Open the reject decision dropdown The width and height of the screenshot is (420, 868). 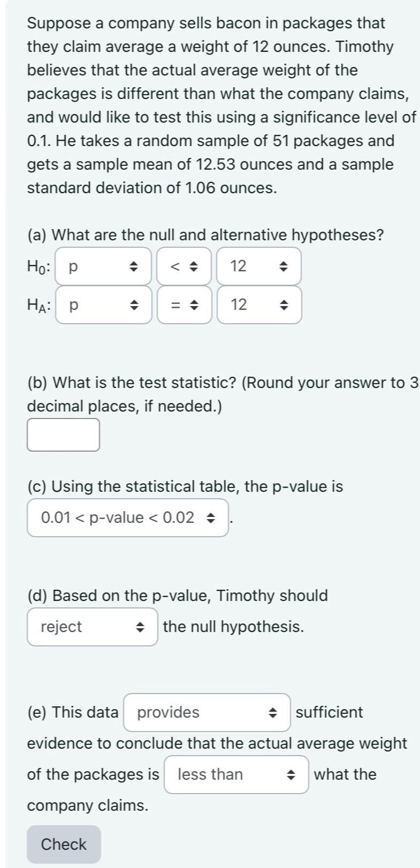pos(93,627)
